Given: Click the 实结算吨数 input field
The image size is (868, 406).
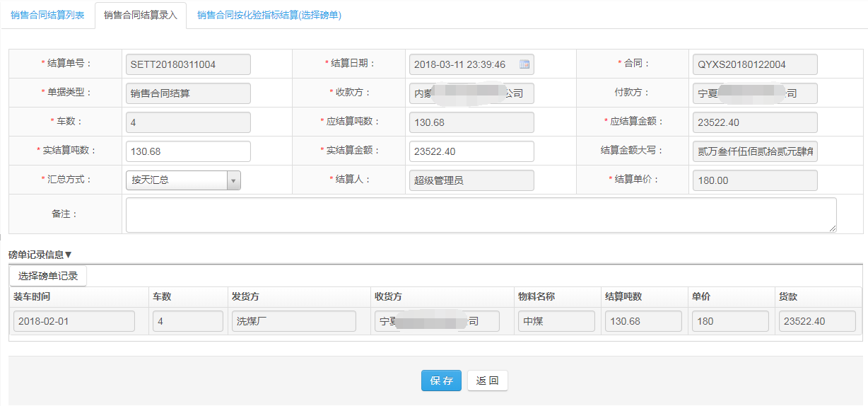Looking at the screenshot, I should pos(188,151).
